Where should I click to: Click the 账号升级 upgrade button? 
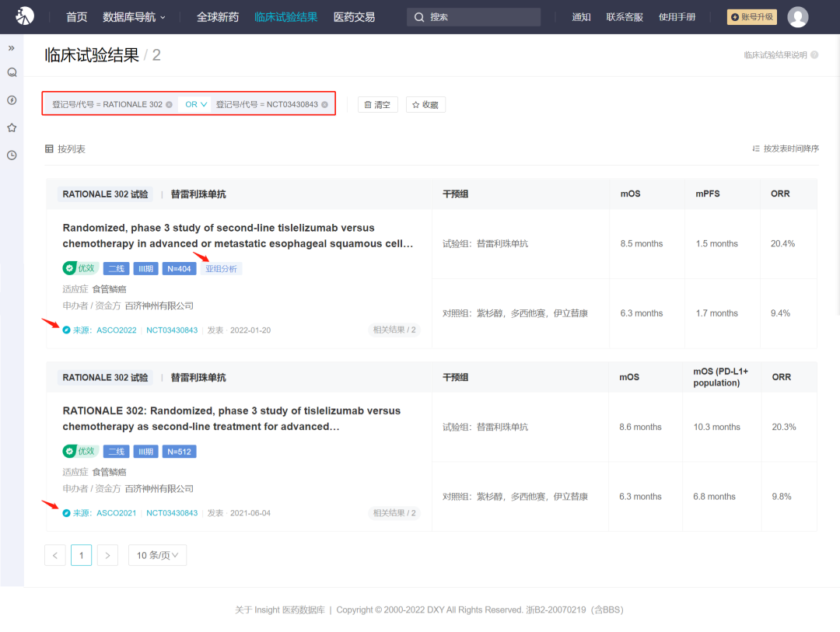(751, 17)
